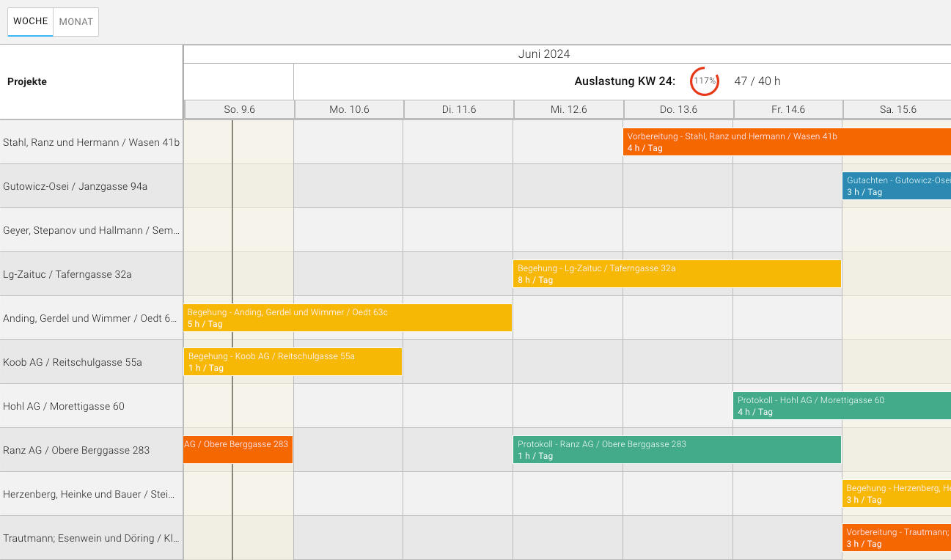Open the Begehung Anding, Gerdel und Wimmer task
The width and height of the screenshot is (951, 560).
(348, 318)
